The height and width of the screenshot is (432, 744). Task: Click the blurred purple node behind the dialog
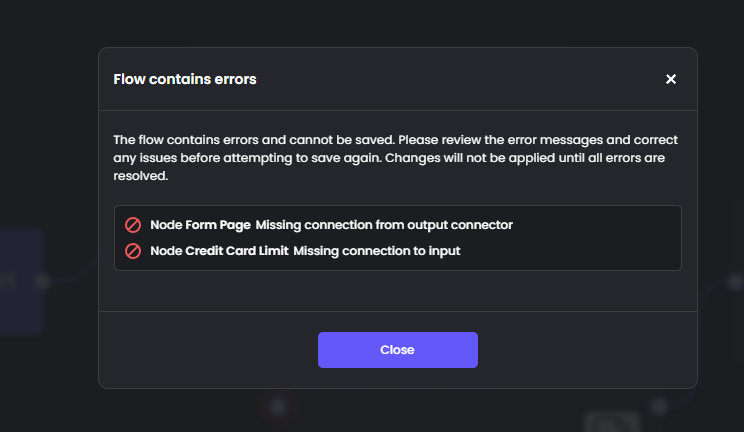[x=21, y=280]
